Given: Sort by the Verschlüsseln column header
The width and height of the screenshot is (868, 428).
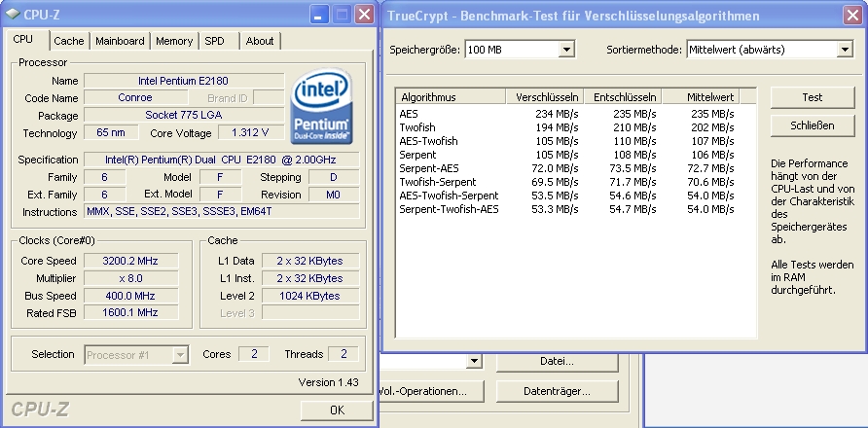Looking at the screenshot, I should 545,97.
